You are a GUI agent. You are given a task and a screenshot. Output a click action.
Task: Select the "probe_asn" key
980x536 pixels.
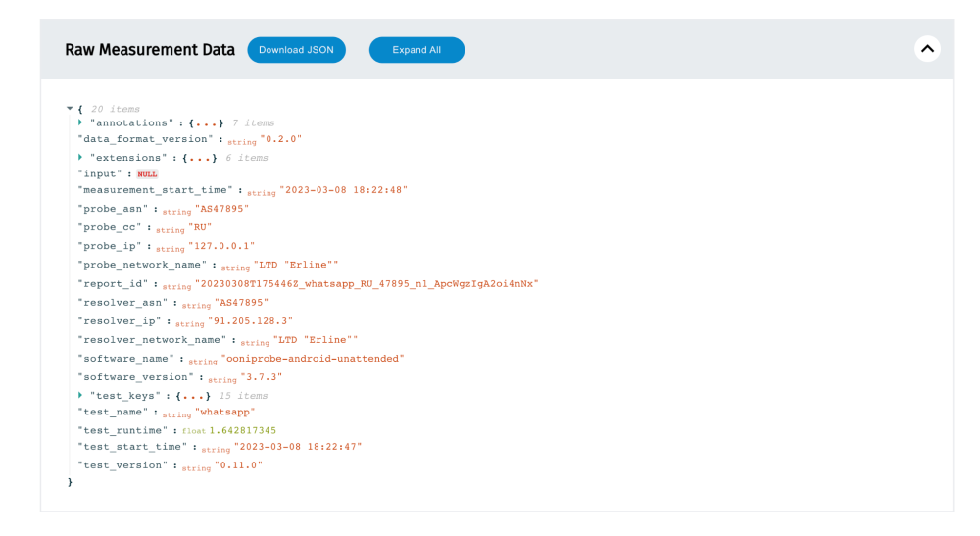114,209
